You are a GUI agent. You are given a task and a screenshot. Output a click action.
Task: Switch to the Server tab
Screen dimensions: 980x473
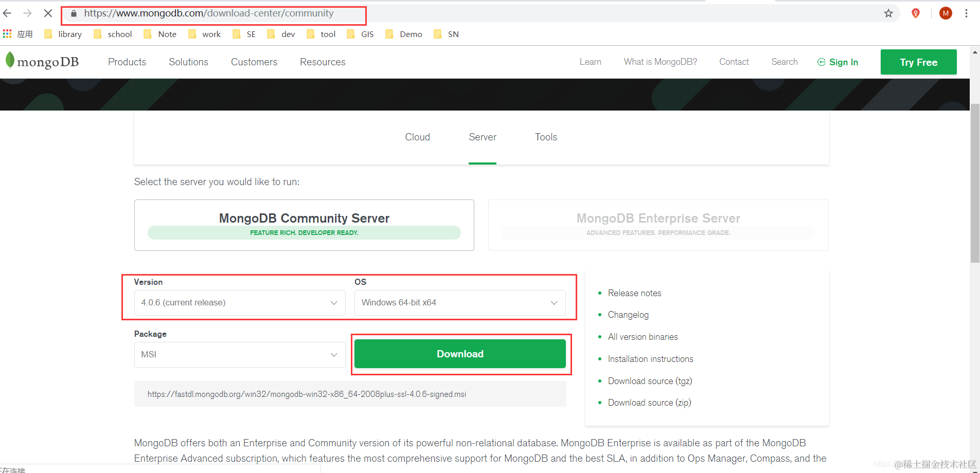[x=483, y=137]
